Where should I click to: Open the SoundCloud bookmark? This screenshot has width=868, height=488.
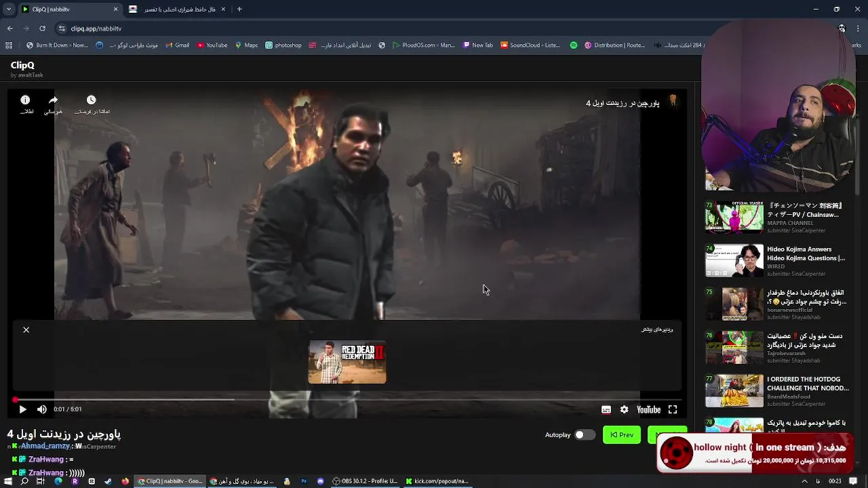point(530,45)
